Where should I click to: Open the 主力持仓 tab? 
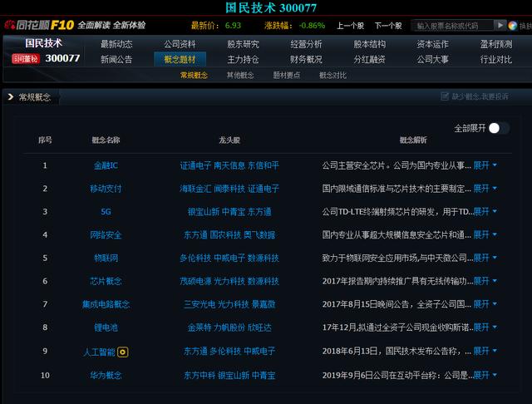click(x=243, y=59)
